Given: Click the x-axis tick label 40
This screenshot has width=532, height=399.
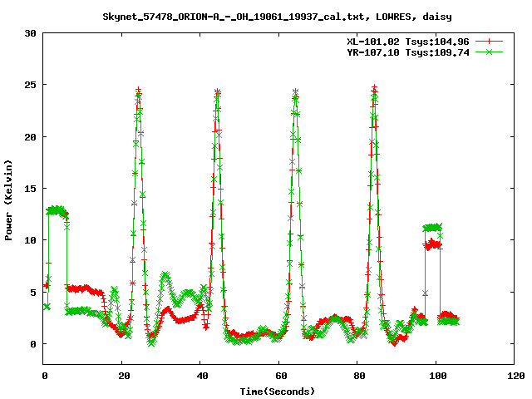Looking at the screenshot, I should tap(202, 376).
